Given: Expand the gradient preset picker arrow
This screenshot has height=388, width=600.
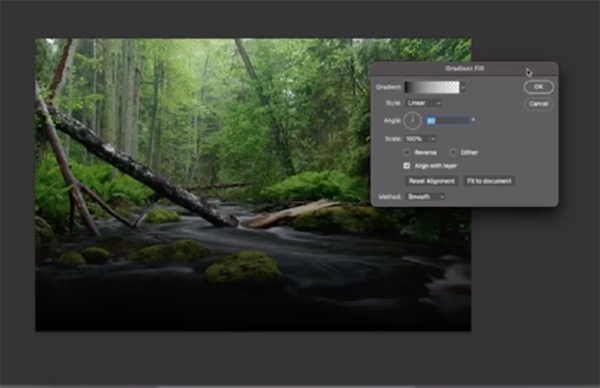Looking at the screenshot, I should point(463,87).
